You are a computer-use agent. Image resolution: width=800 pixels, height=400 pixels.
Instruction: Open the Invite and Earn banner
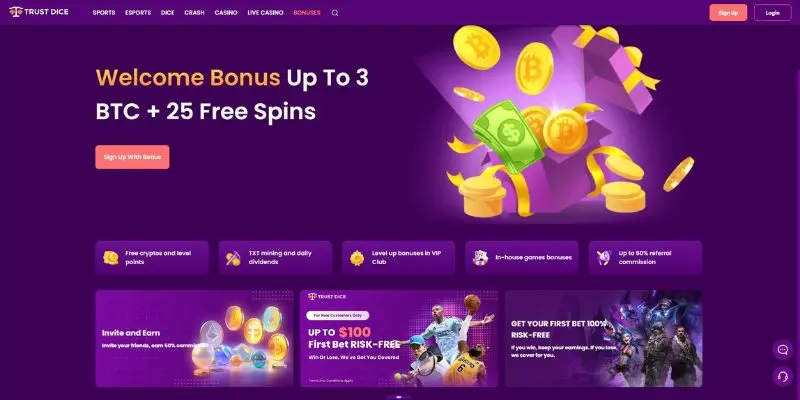pyautogui.click(x=194, y=339)
